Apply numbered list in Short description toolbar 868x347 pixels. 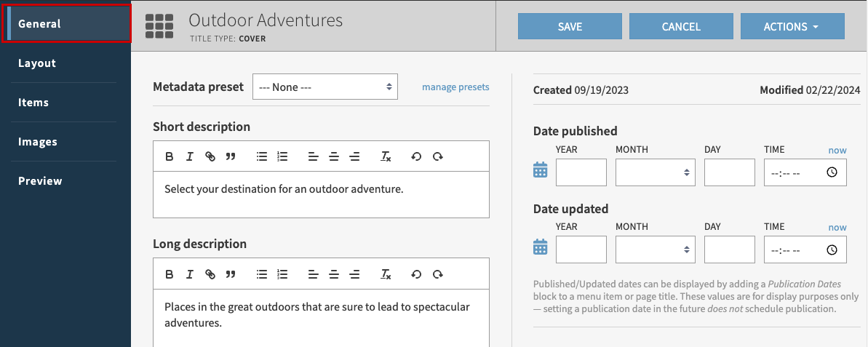[283, 156]
